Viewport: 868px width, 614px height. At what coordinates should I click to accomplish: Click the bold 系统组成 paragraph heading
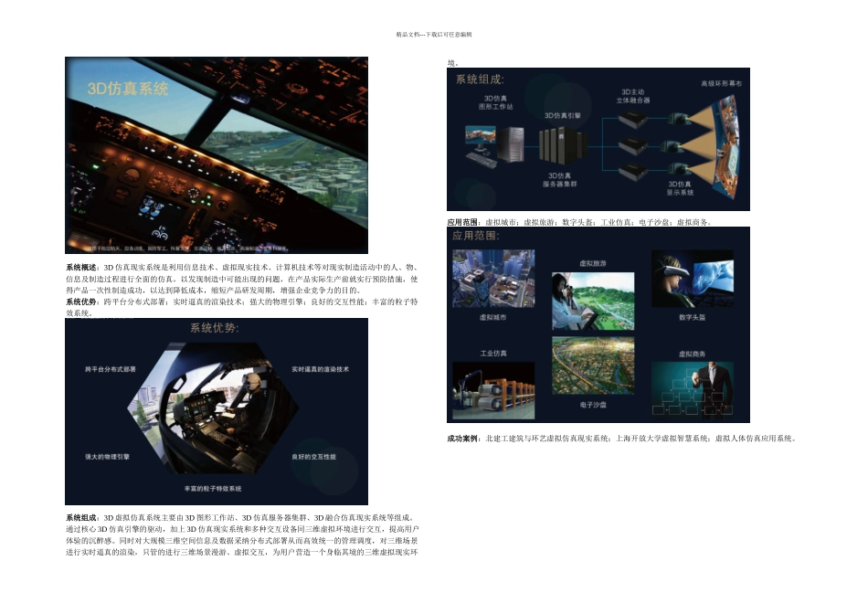(x=81, y=518)
